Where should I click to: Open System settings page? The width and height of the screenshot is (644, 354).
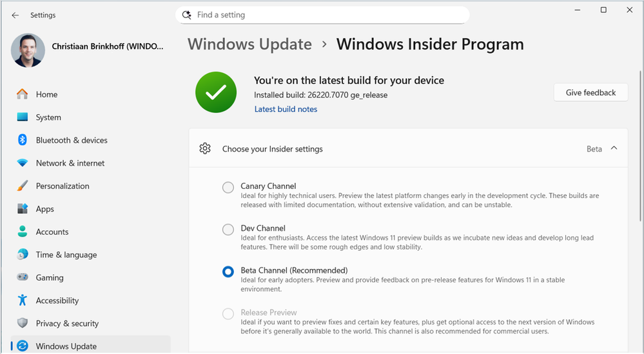tap(90, 117)
